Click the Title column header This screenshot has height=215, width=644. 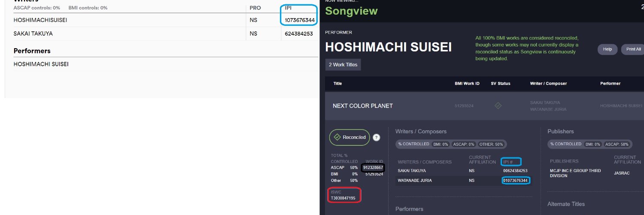(338, 83)
